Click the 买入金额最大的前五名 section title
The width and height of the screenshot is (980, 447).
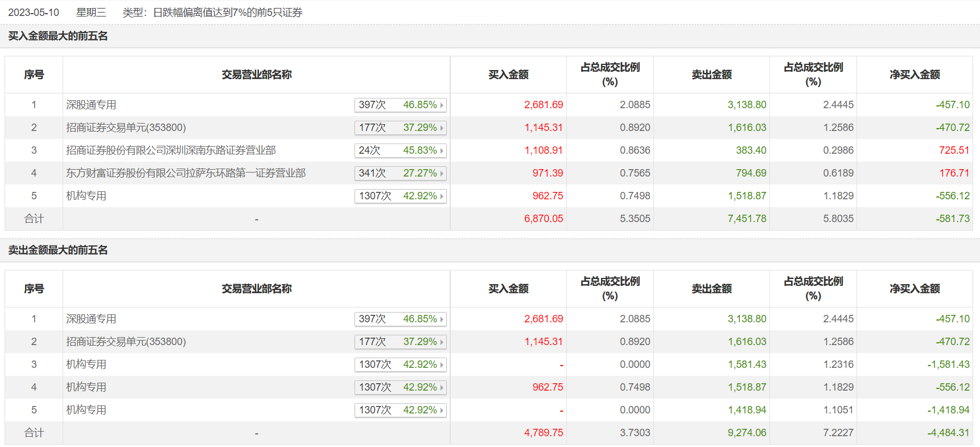[x=58, y=36]
